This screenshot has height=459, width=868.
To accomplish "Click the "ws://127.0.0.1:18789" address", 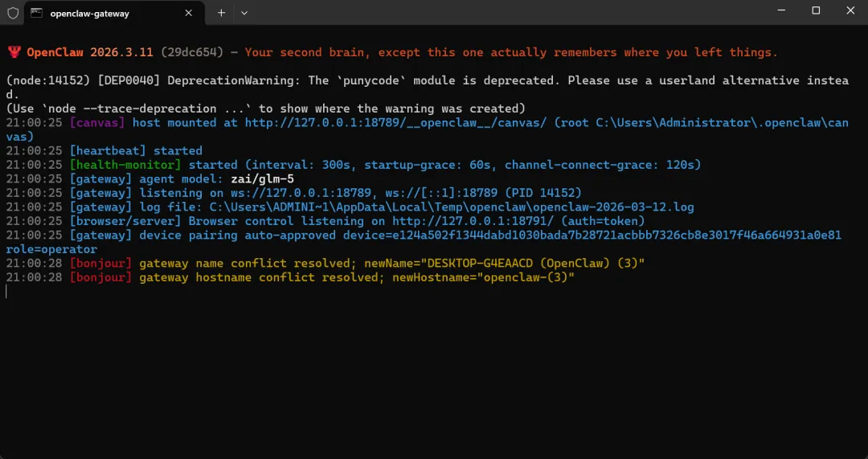I will pos(301,193).
